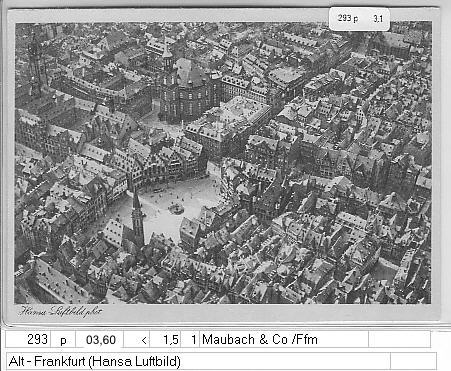Click the flat-roofed block beside the rotunda

(230, 124)
